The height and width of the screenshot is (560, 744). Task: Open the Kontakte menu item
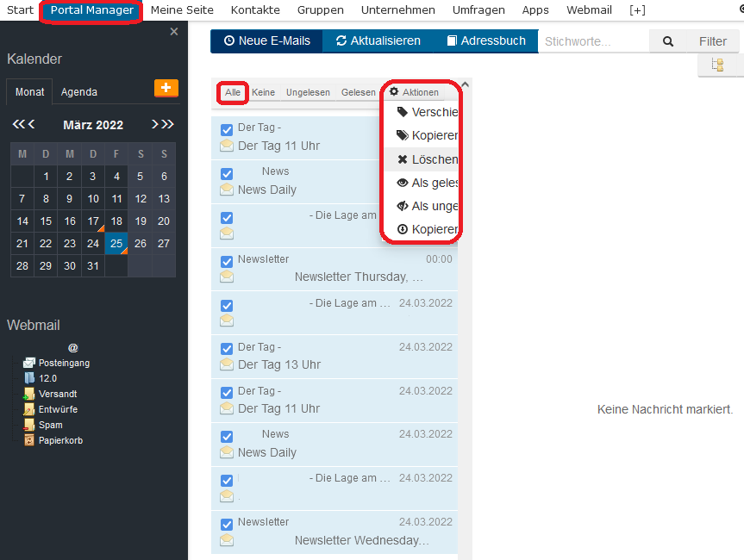pos(255,10)
